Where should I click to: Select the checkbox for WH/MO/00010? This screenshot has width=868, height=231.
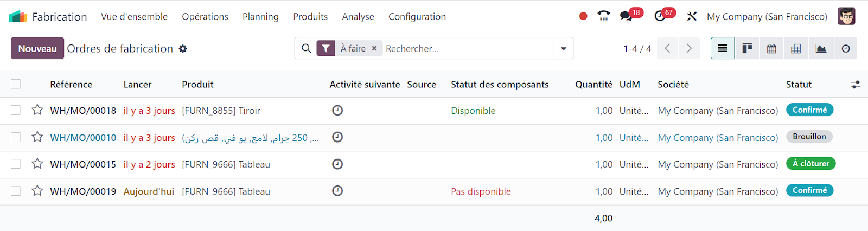pyautogui.click(x=16, y=137)
